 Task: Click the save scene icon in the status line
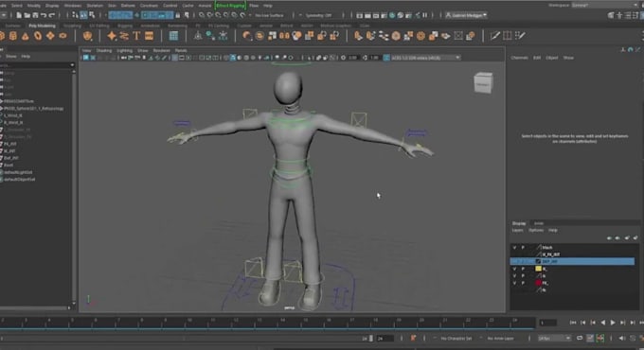35,15
